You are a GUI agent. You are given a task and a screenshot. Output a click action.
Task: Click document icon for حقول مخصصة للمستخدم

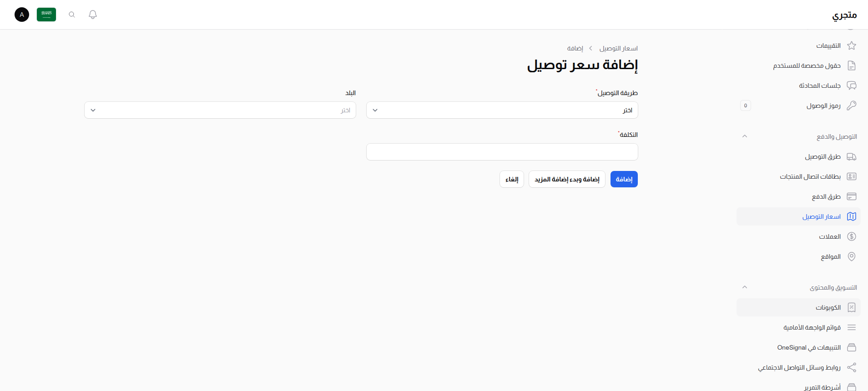pos(852,65)
